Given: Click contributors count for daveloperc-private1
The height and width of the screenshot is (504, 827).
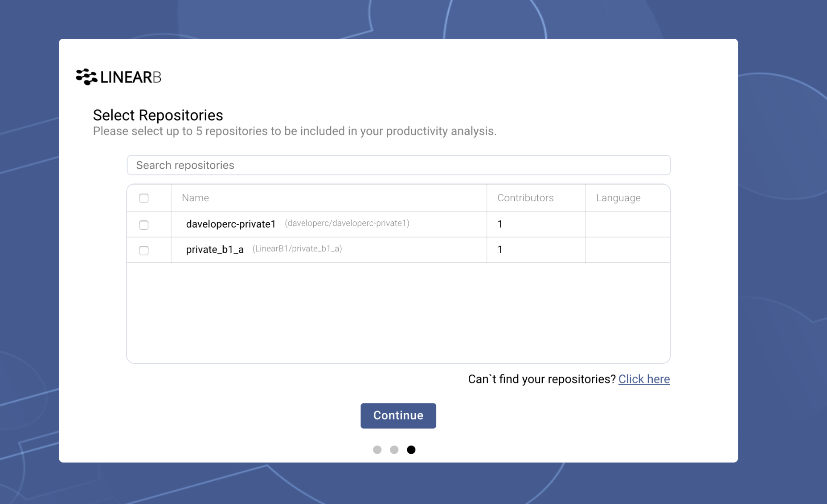Looking at the screenshot, I should [x=500, y=224].
